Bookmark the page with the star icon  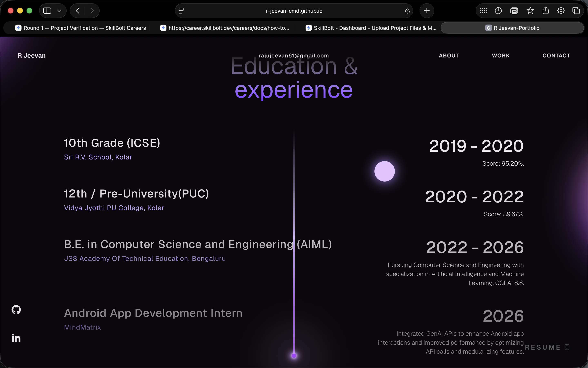[x=530, y=10]
